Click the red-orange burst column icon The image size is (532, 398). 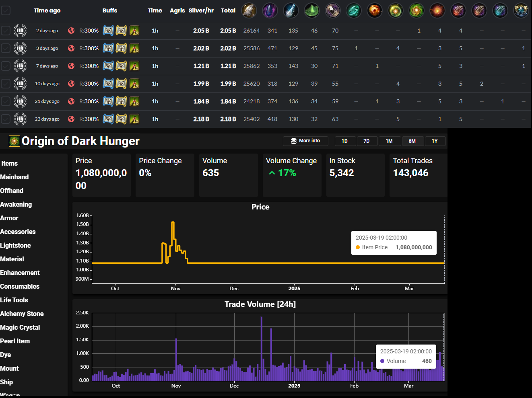point(437,10)
